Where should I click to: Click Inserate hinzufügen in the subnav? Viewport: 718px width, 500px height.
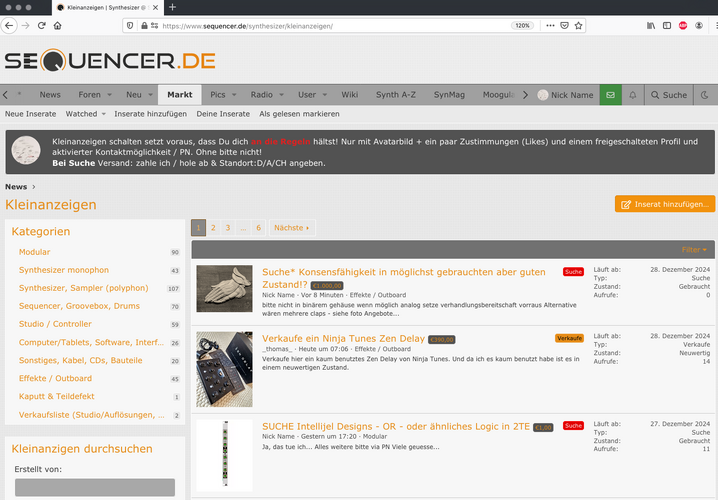(x=151, y=114)
